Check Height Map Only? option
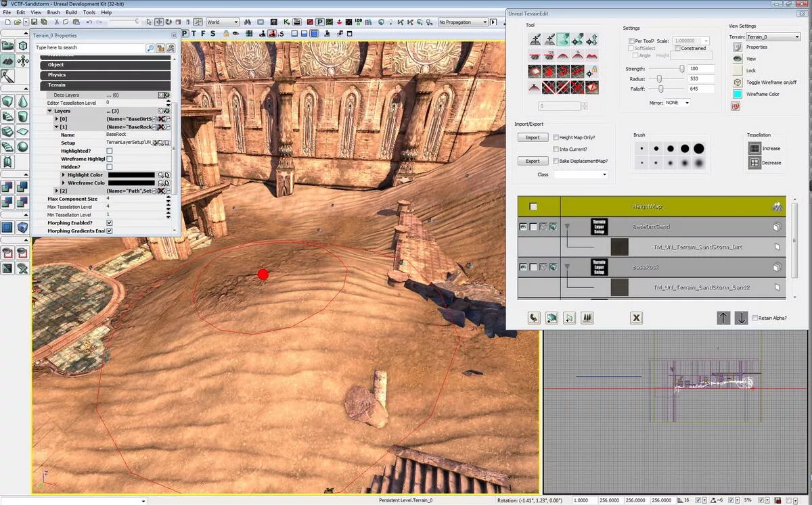The width and height of the screenshot is (812, 505). click(x=556, y=137)
